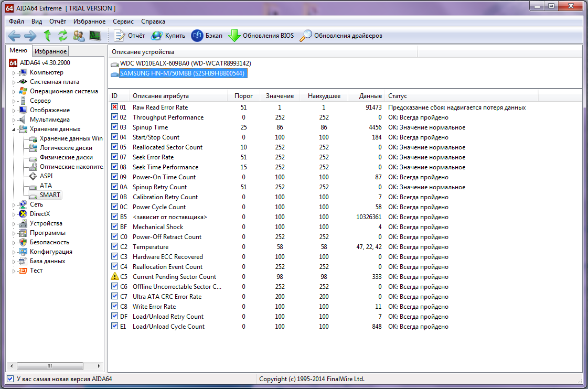Click the left panel horizontal scrollbar
Viewport: 588px width, 389px height.
[50, 366]
